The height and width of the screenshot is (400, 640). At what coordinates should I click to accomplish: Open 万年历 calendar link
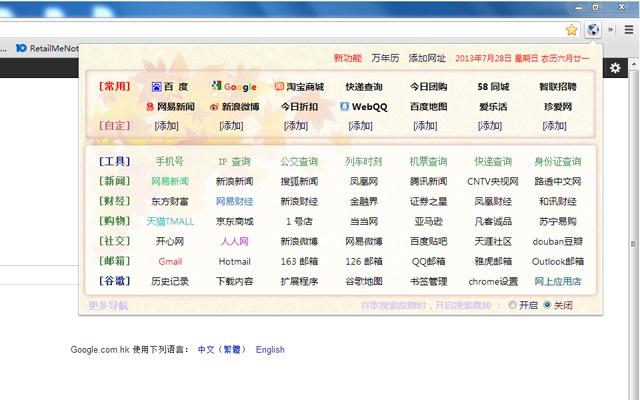pyautogui.click(x=385, y=58)
